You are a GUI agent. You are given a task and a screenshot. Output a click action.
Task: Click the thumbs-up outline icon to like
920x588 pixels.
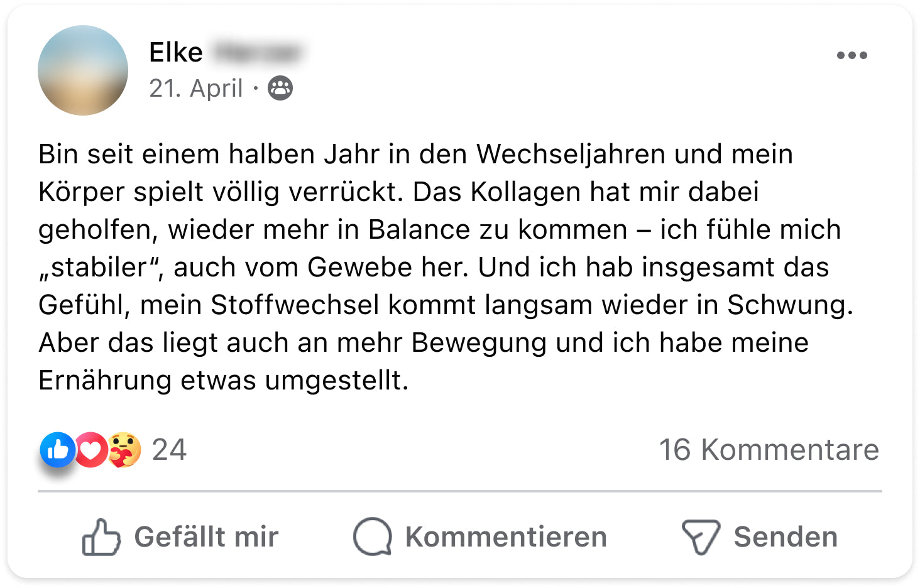point(101,537)
